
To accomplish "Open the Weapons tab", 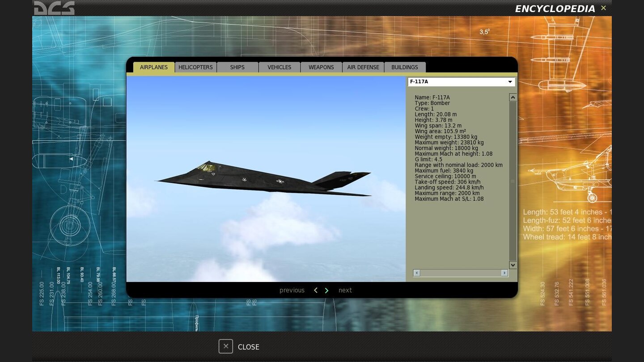I will pos(321,67).
